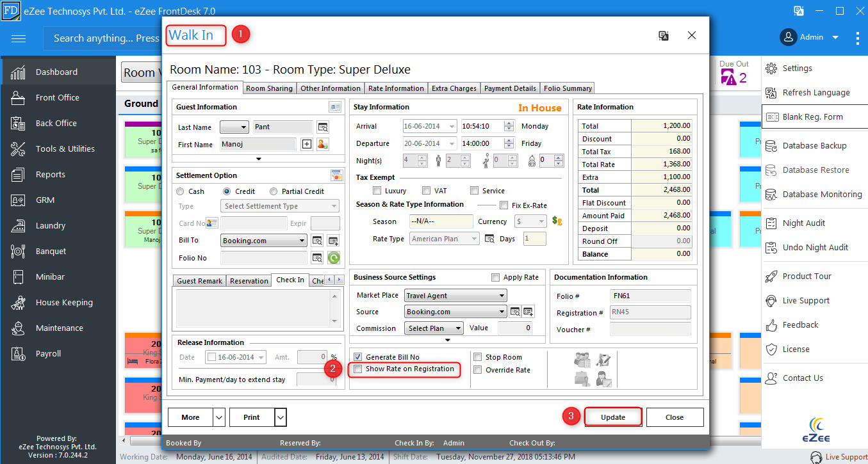Toggle the Service tax exempt checkbox
Image resolution: width=868 pixels, height=464 pixels.
[x=474, y=191]
